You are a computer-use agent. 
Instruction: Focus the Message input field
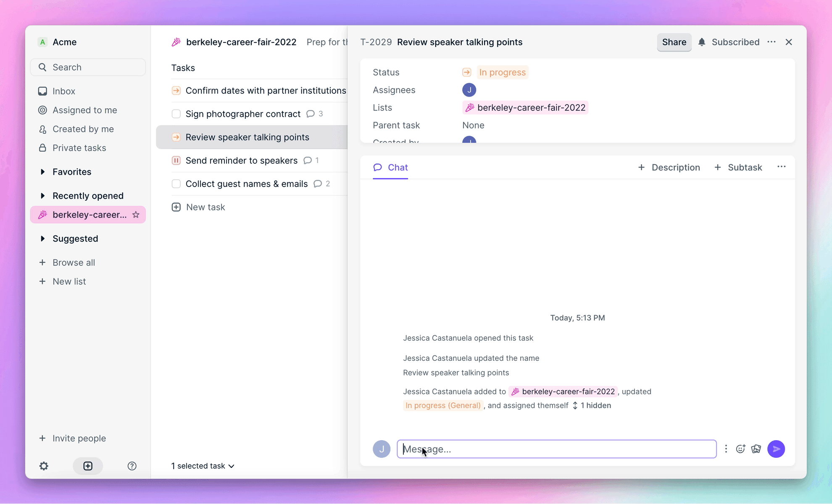(x=557, y=449)
